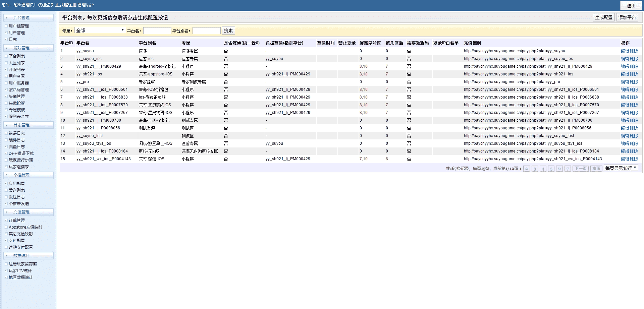This screenshot has width=644, height=309.
Task: Focus the 平台名 input field
Action: click(157, 31)
